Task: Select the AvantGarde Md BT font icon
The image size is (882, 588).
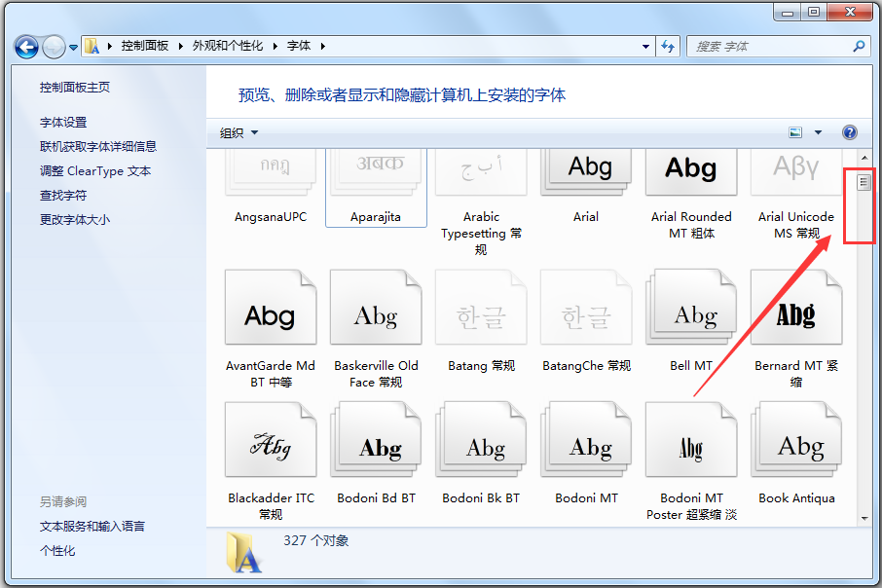Action: 271,308
